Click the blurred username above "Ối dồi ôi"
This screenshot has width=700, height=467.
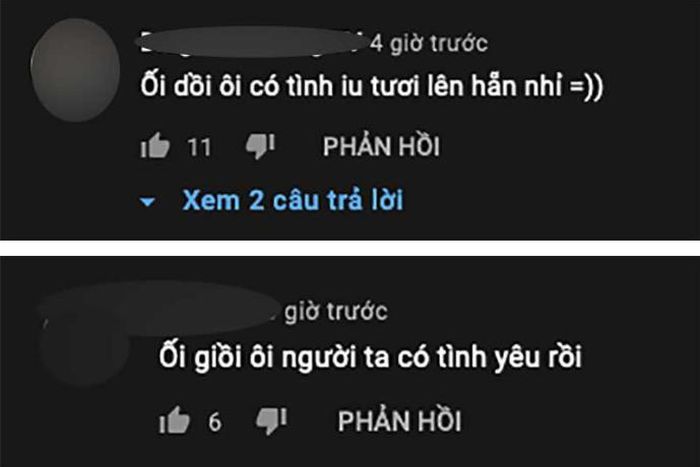coord(252,42)
